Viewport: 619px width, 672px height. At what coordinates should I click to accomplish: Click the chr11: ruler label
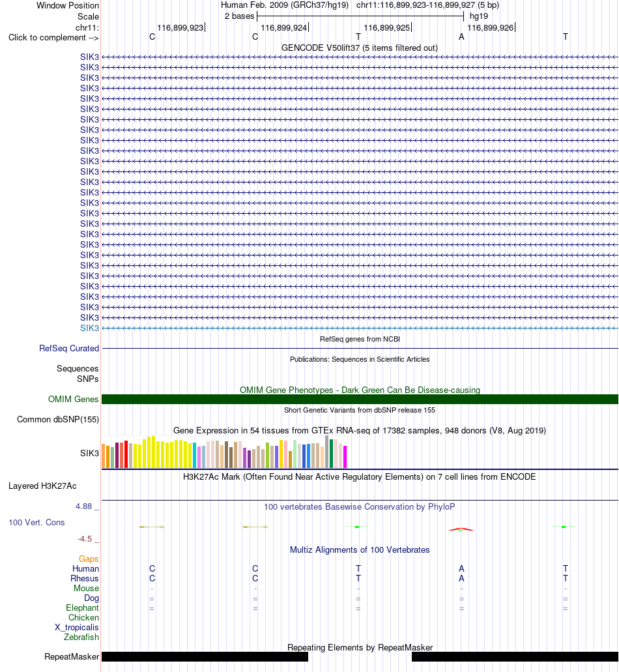87,28
